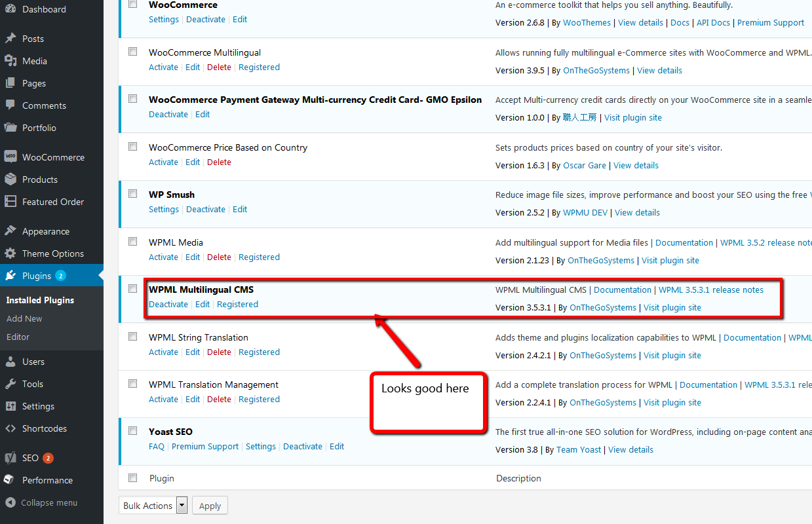Open Media via its sidebar icon

[x=10, y=61]
